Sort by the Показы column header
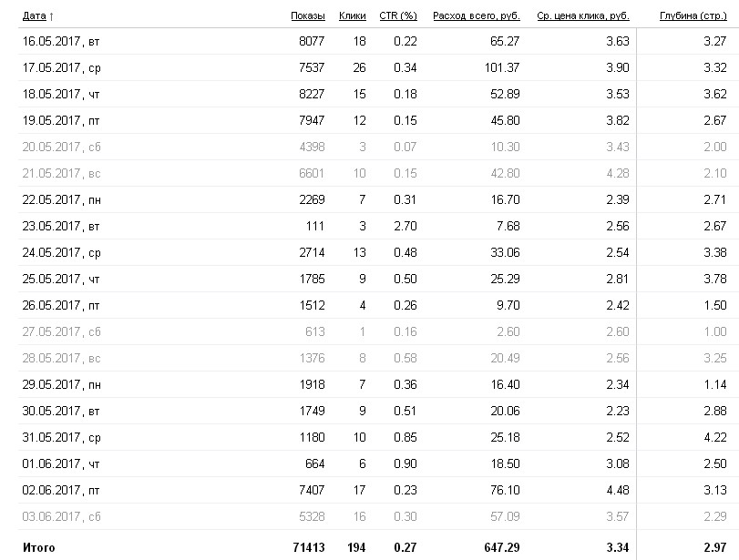Screen dimensions: 739x560 point(307,16)
